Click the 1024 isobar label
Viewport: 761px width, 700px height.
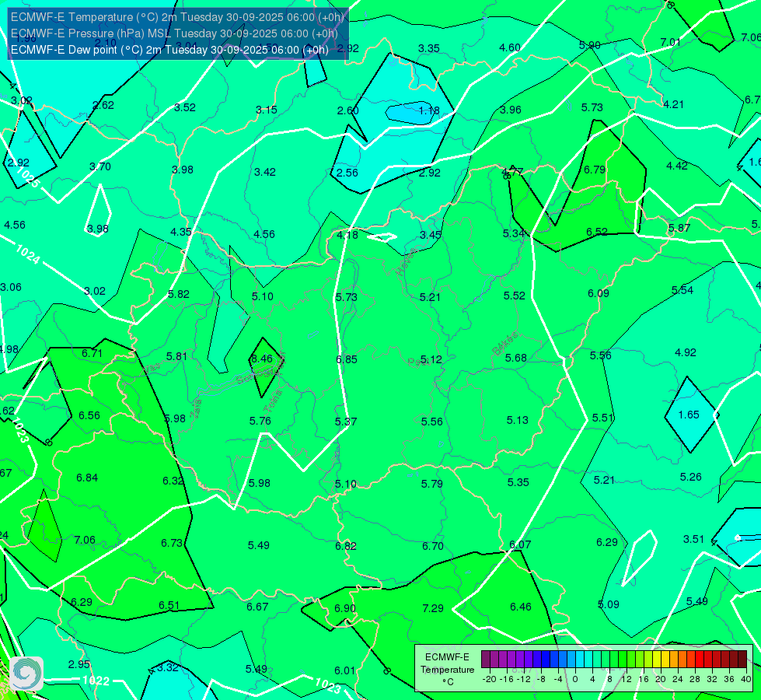click(28, 254)
